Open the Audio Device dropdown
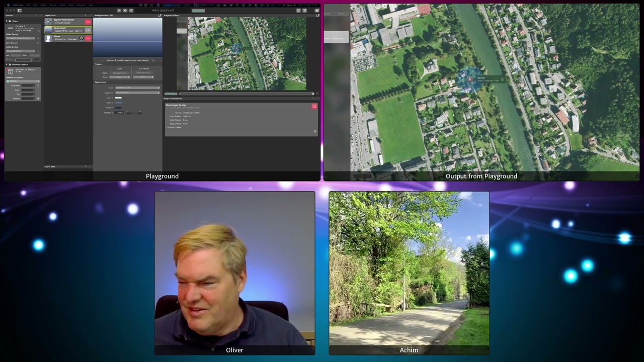 click(21, 51)
